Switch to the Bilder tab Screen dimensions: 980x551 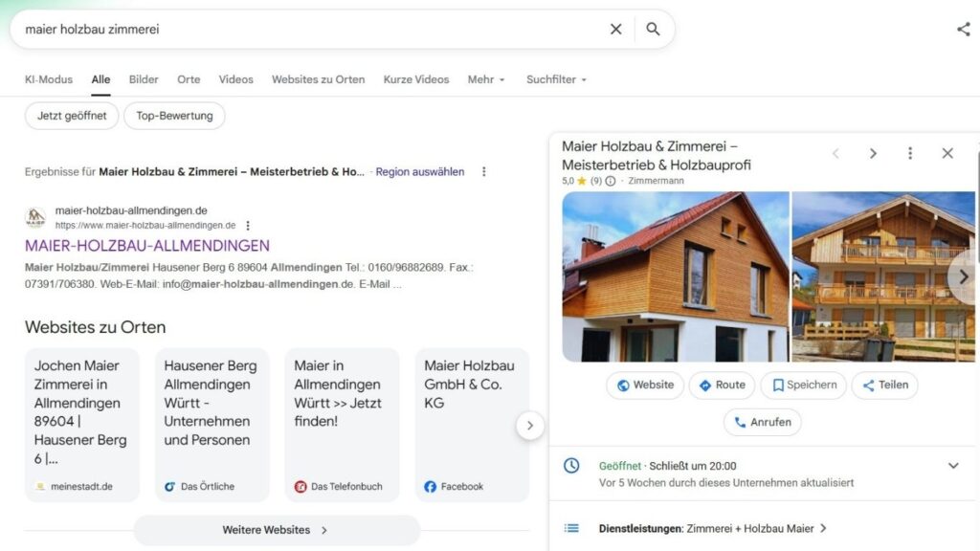click(144, 79)
